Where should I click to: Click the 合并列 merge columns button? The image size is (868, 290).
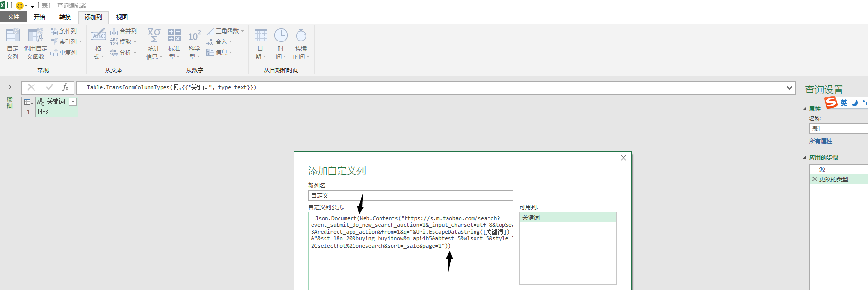pyautogui.click(x=123, y=31)
